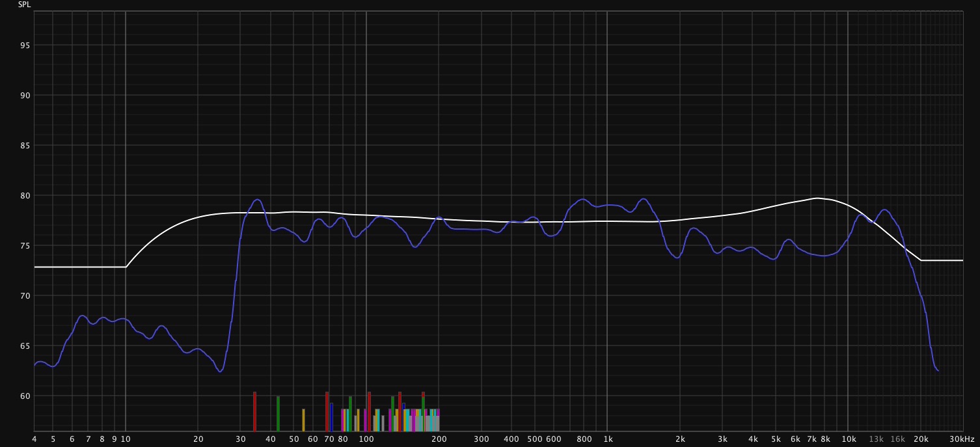Viewport: 980px width, 447px height.
Task: Click the SPL axis label
Action: [x=23, y=5]
